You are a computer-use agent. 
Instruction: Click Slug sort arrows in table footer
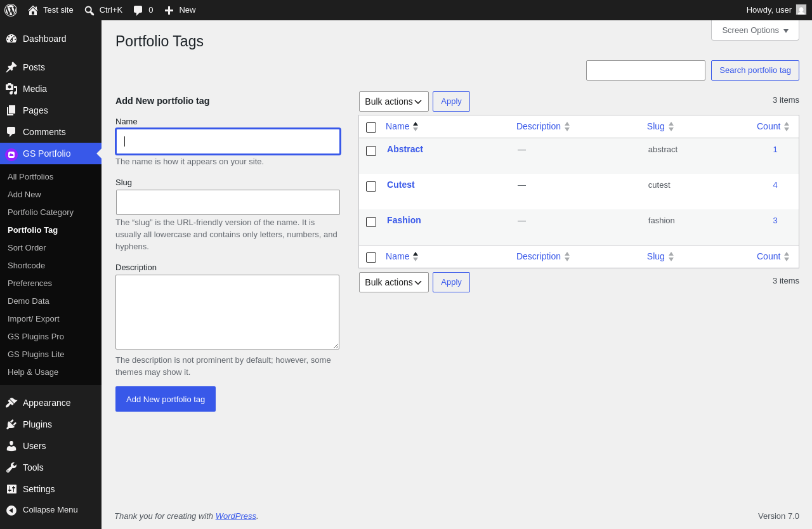pos(671,256)
